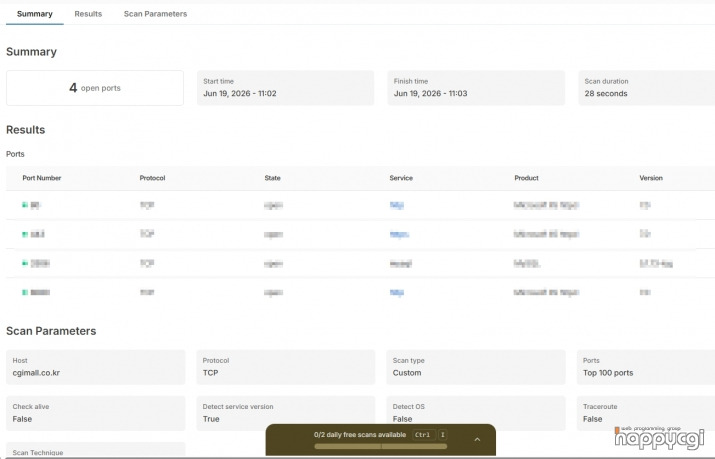The width and height of the screenshot is (715, 459).
Task: Click the green status icon in fourth port row
Action: coord(25,292)
